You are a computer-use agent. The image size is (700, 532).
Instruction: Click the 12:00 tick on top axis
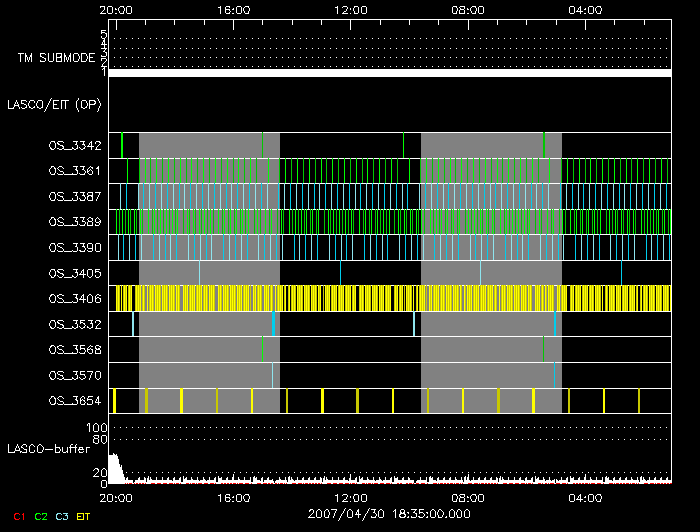(x=350, y=10)
